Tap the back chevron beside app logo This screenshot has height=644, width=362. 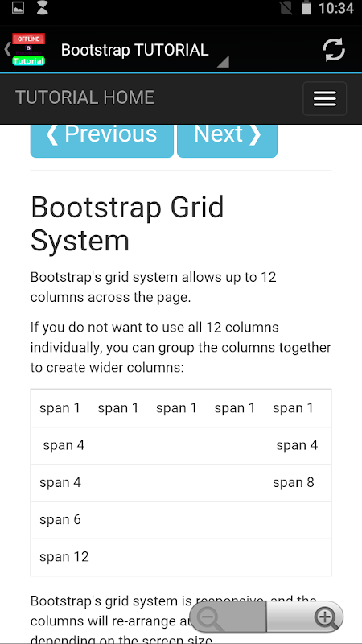coord(7,49)
